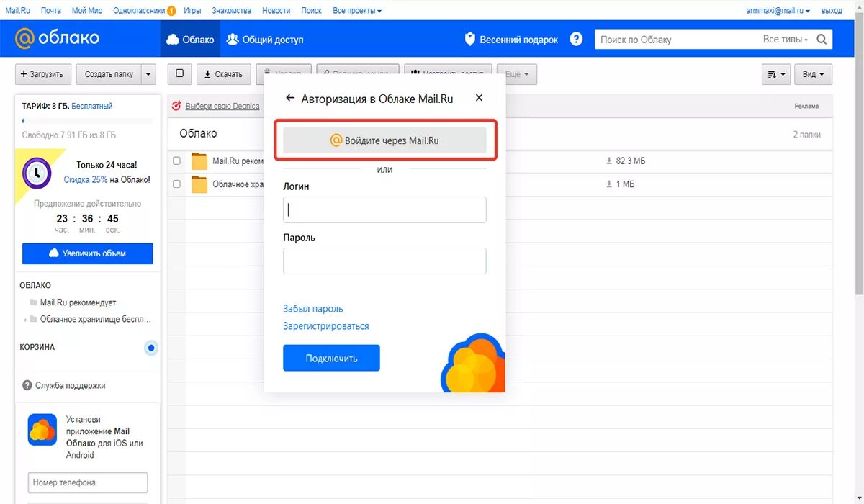864x504 pixels.
Task: Click the Увеличить объем button
Action: [x=87, y=253]
